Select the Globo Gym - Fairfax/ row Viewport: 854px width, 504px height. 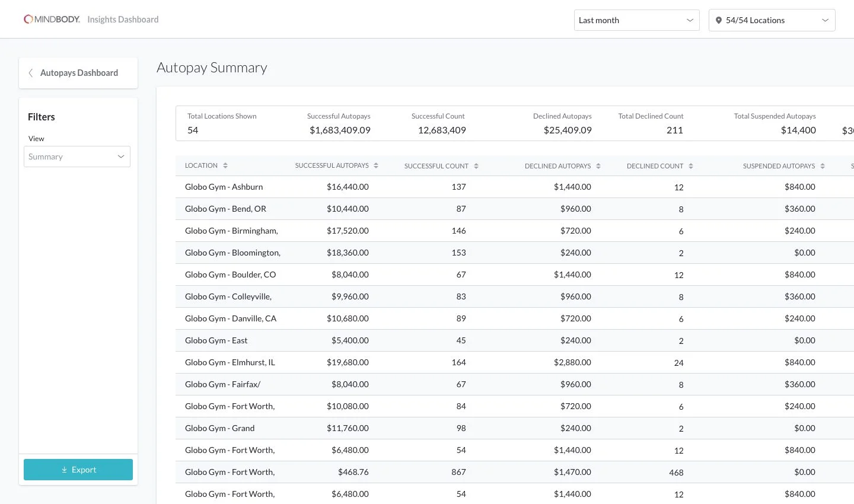(515, 384)
